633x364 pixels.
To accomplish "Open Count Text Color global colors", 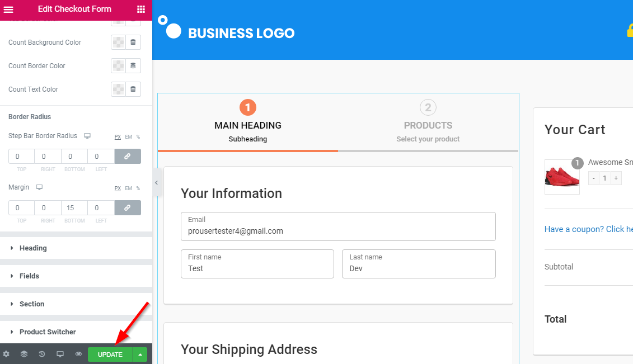I will (133, 89).
